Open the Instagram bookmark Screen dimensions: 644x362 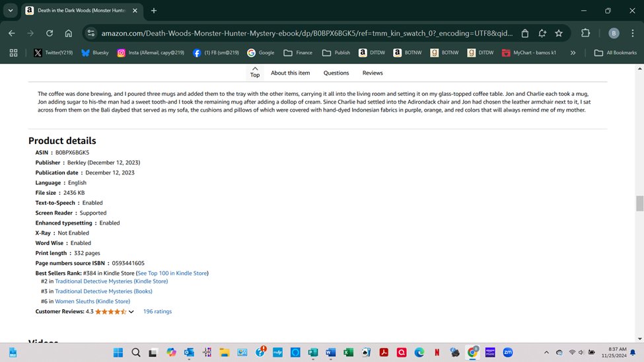click(151, 53)
